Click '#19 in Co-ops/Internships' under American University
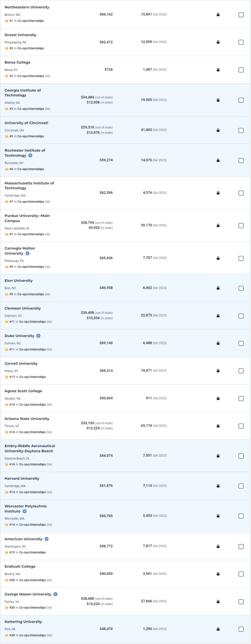Image resolution: width=251 pixels, height=644 pixels. (28, 553)
